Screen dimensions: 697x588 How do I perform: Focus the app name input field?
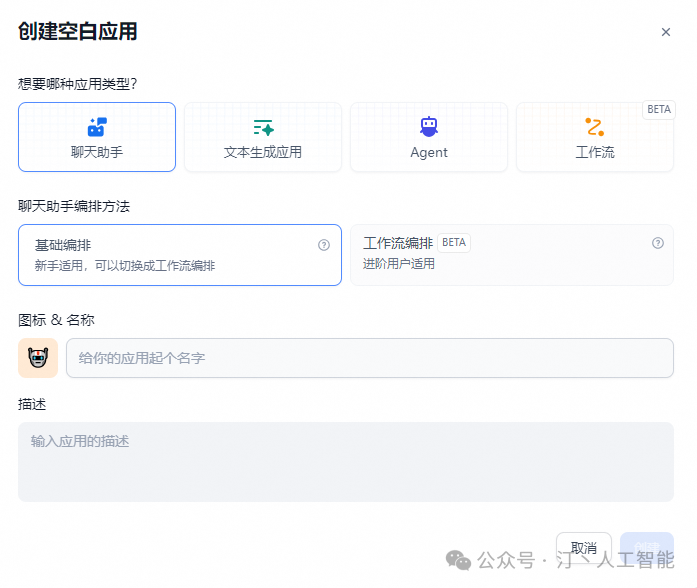[x=369, y=358]
